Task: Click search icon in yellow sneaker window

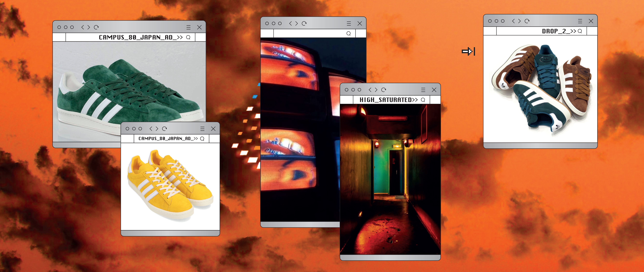Action: click(x=202, y=139)
